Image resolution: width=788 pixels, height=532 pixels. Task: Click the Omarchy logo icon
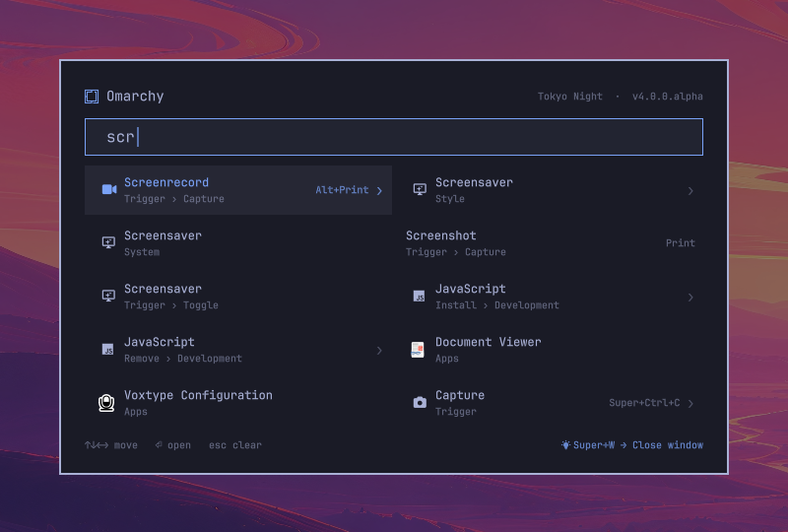click(x=92, y=96)
